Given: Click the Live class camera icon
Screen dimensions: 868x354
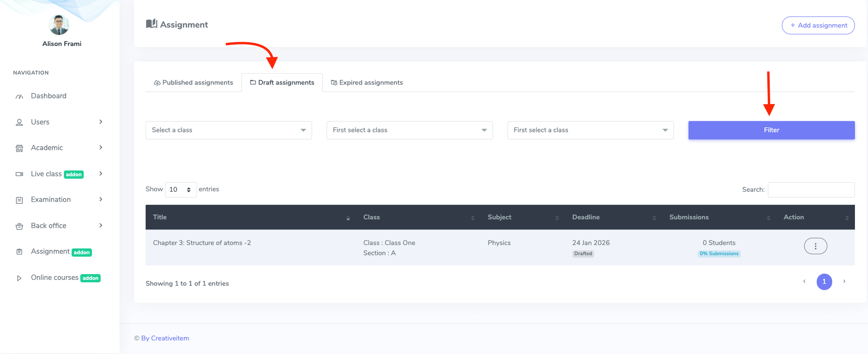Looking at the screenshot, I should click(19, 174).
